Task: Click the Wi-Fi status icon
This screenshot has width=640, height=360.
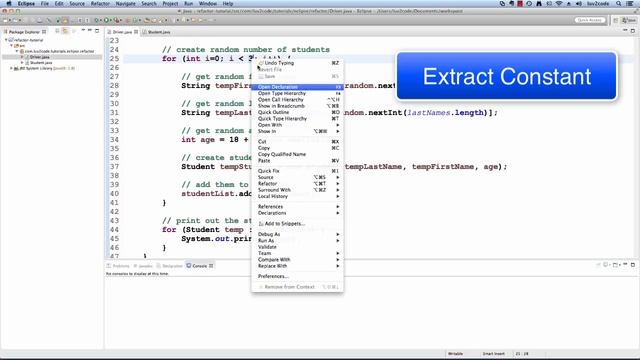Action: pyautogui.click(x=559, y=4)
